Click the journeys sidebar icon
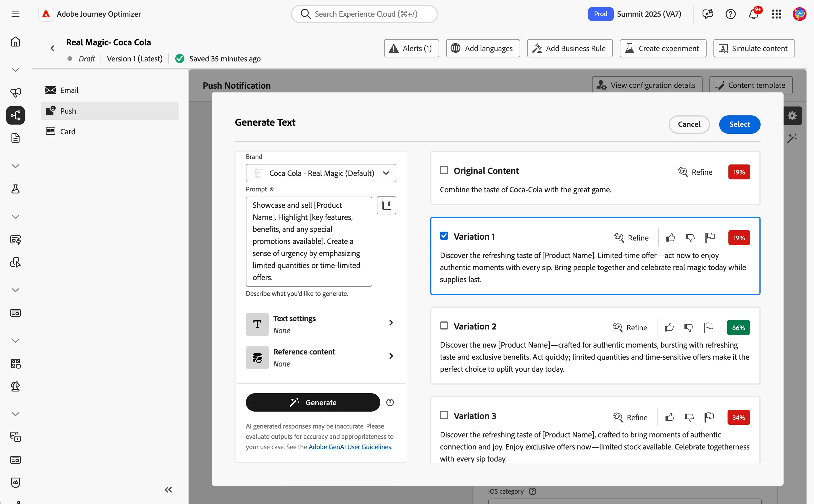 pyautogui.click(x=15, y=116)
